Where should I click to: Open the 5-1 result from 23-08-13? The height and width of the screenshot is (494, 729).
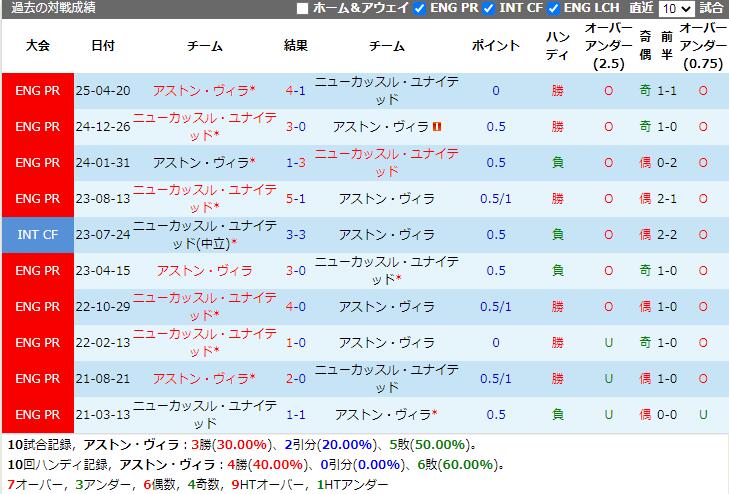point(296,198)
